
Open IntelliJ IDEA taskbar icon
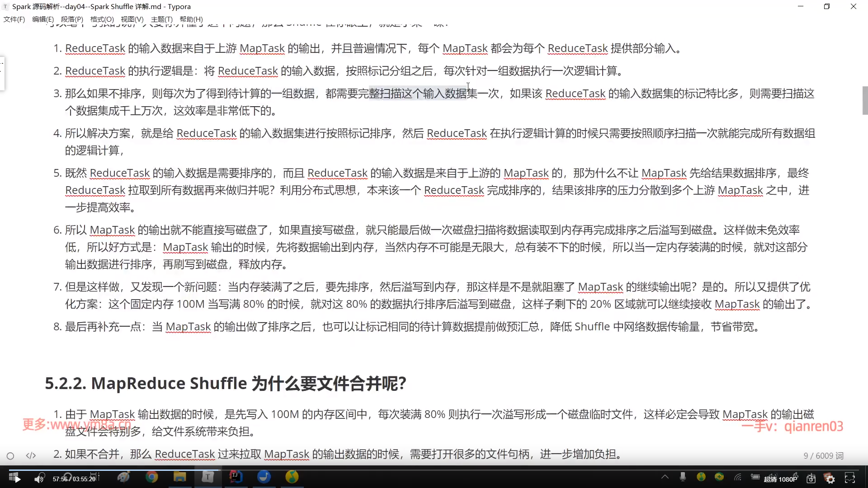[236, 477]
